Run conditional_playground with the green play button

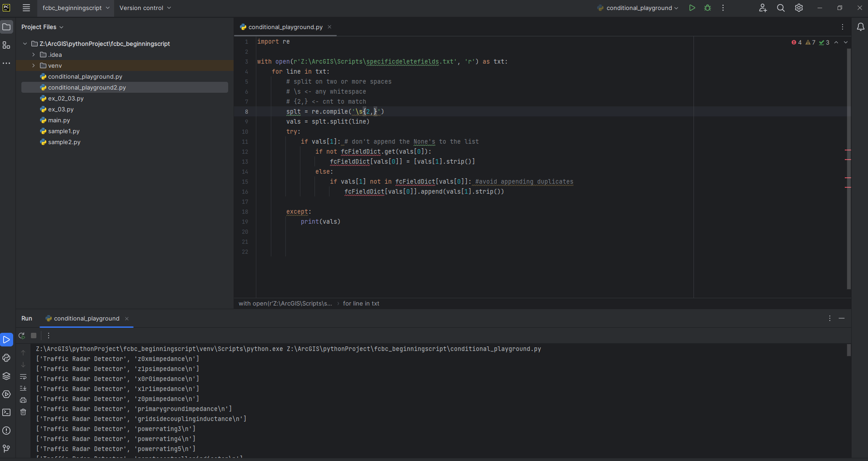[692, 8]
